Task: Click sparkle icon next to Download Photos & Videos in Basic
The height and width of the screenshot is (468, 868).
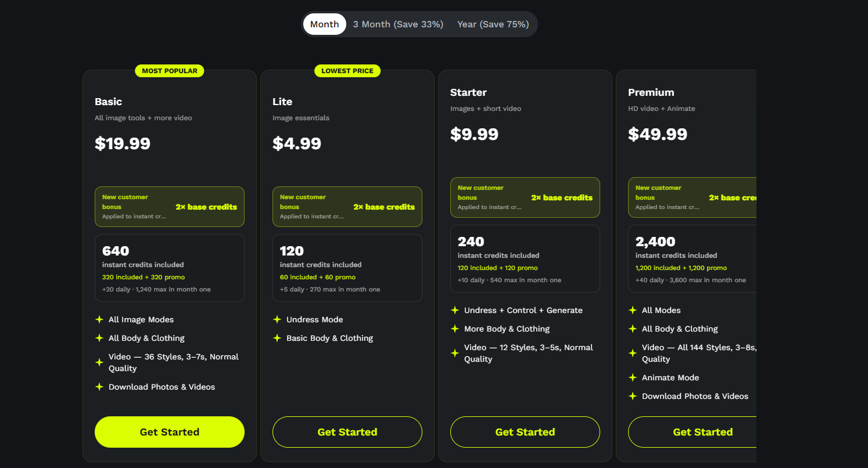Action: pos(99,387)
